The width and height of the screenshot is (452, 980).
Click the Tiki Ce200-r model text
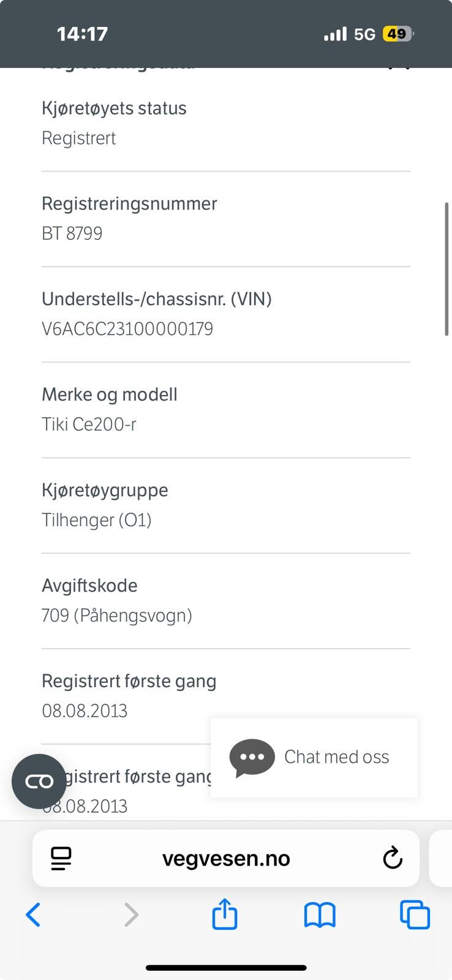point(89,424)
